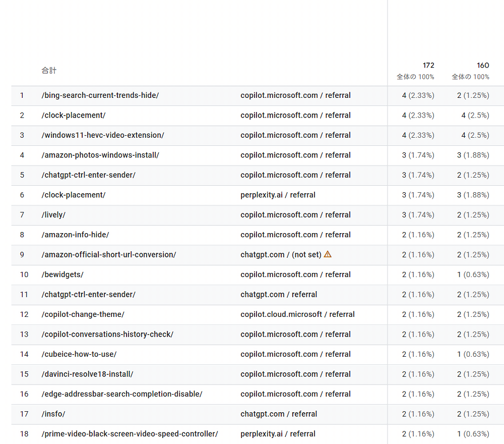504x444 pixels.
Task: Select /prime-video-black-screen-video-speed-controller/ path
Action: click(x=130, y=434)
